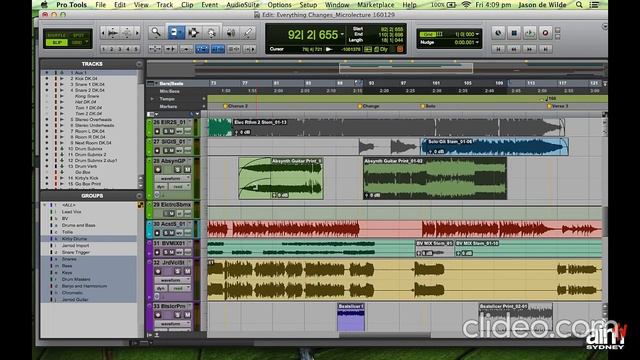Click the Online transport button
Screen dimensions: 640x360
(x=498, y=33)
